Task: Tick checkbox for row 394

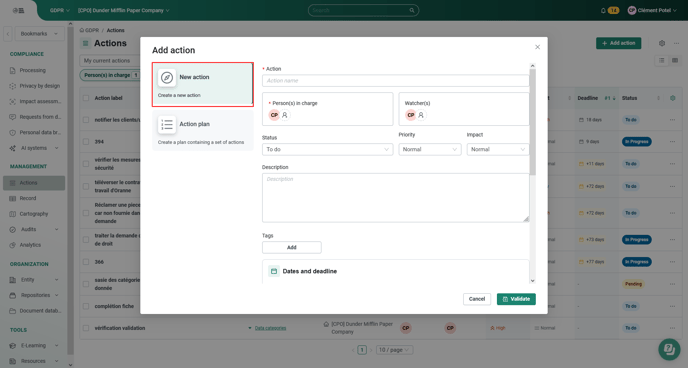Action: pos(86,142)
